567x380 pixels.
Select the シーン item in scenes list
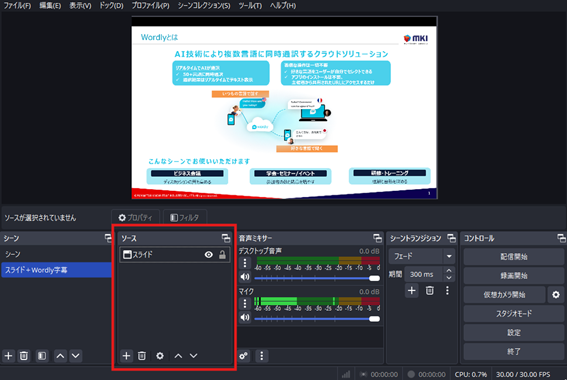click(x=56, y=254)
